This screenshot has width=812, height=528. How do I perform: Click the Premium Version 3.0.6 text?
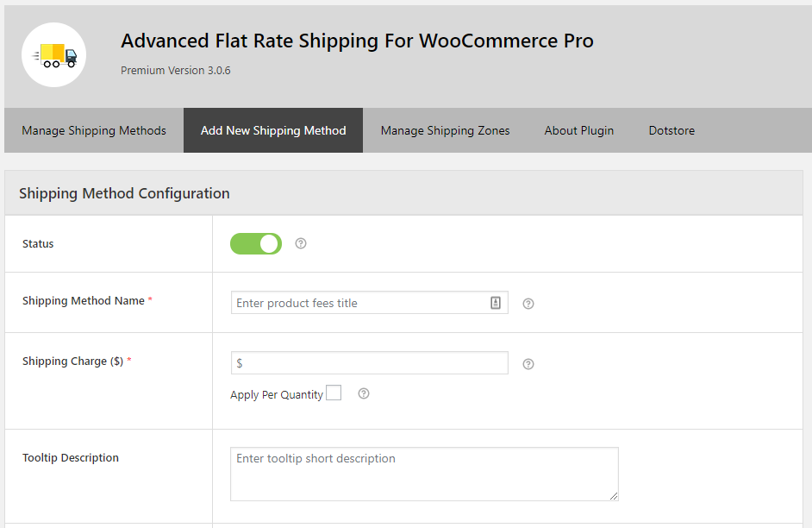point(176,71)
